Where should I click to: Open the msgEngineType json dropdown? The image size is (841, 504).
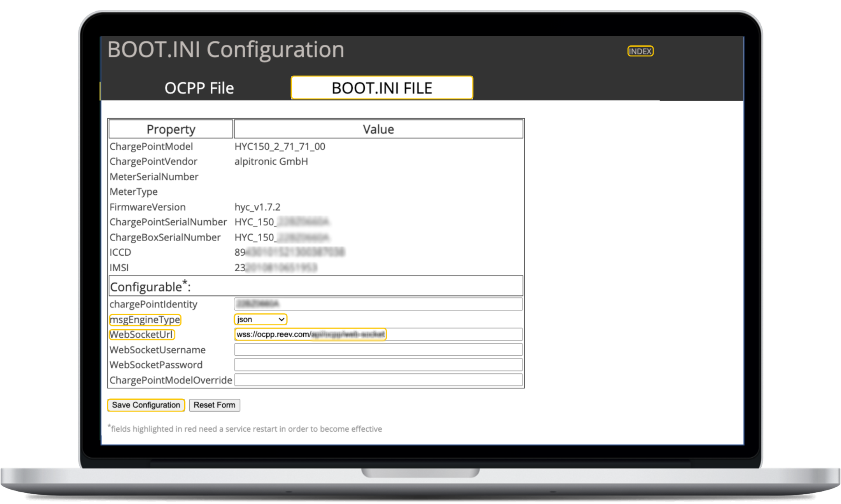260,319
